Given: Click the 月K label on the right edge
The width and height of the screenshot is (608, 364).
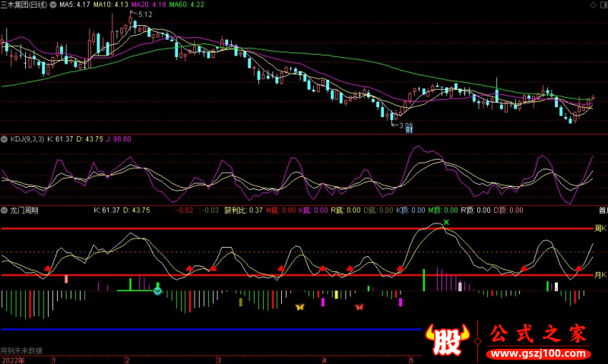Looking at the screenshot, I should [600, 274].
